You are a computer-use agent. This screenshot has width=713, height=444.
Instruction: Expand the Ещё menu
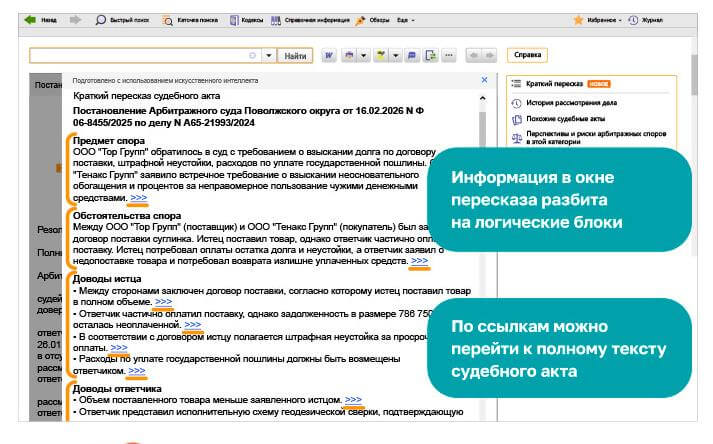pyautogui.click(x=404, y=20)
